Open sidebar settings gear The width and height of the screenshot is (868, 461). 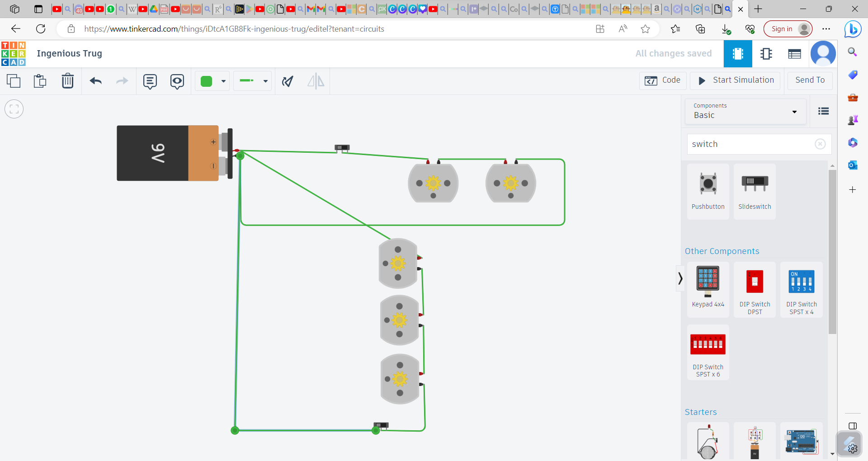(x=853, y=449)
